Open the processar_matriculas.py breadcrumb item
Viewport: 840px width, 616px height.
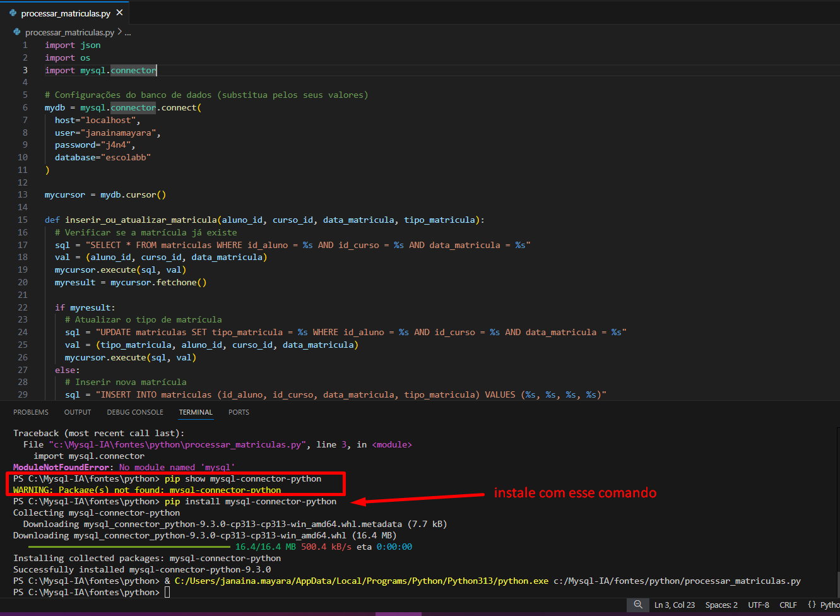point(69,32)
